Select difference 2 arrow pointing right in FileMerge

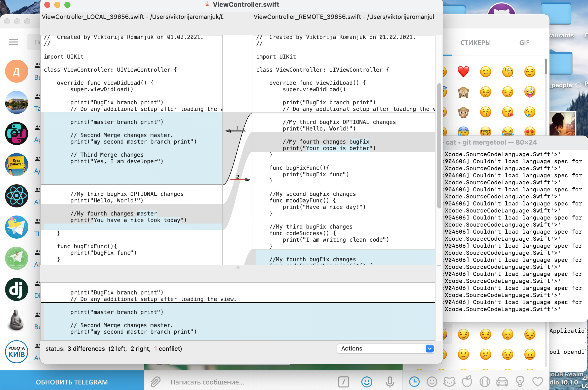[241, 179]
